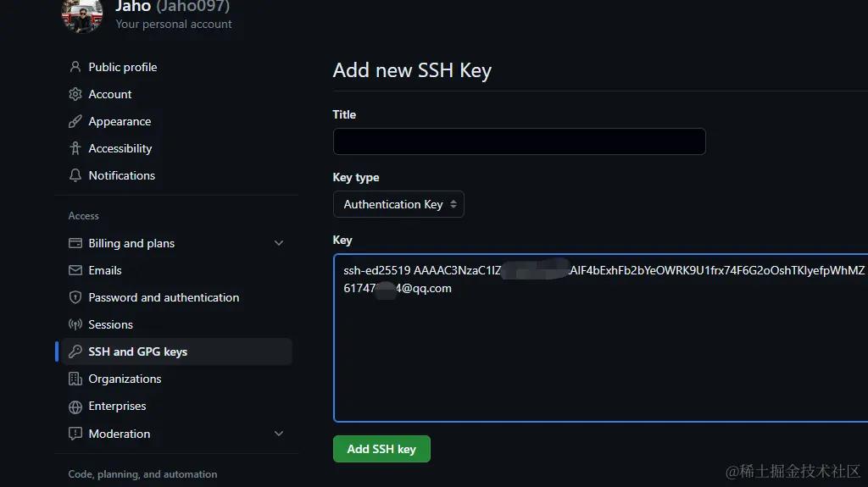Click the Billing credit card icon
Image resolution: width=868 pixels, height=487 pixels.
[x=75, y=243]
